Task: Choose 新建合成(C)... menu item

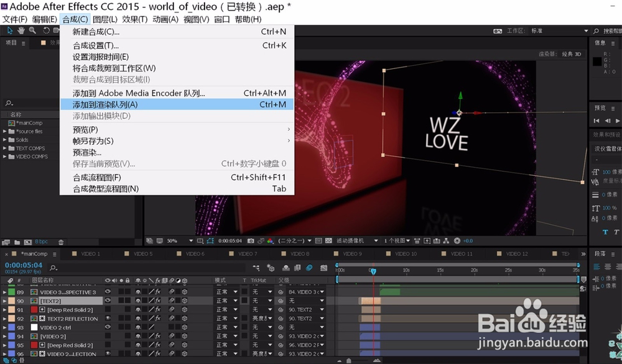Action: point(177,32)
